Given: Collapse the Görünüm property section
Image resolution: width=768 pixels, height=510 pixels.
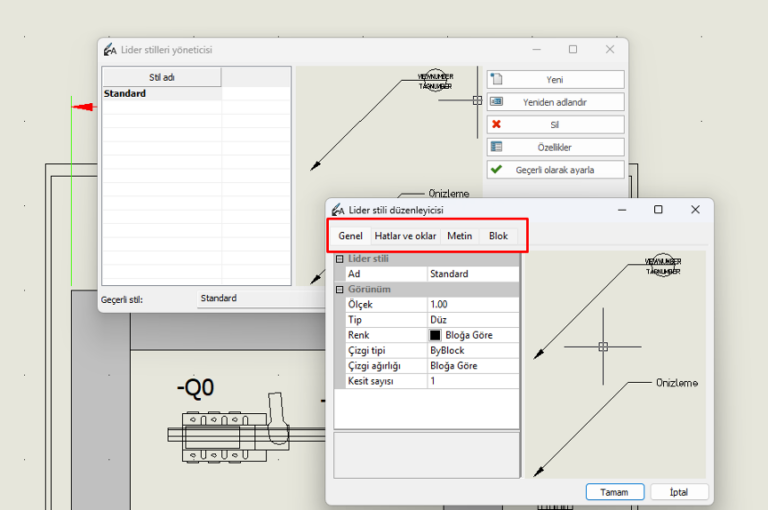Looking at the screenshot, I should click(340, 289).
